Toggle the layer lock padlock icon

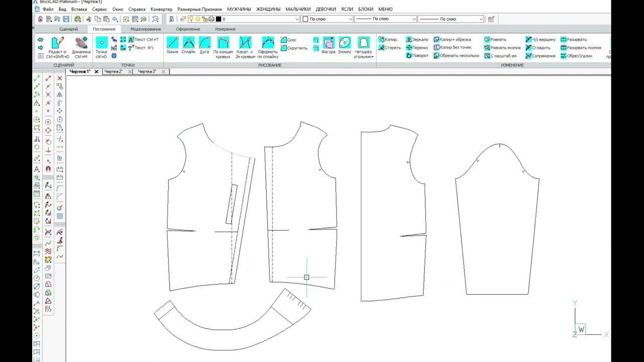205,19
